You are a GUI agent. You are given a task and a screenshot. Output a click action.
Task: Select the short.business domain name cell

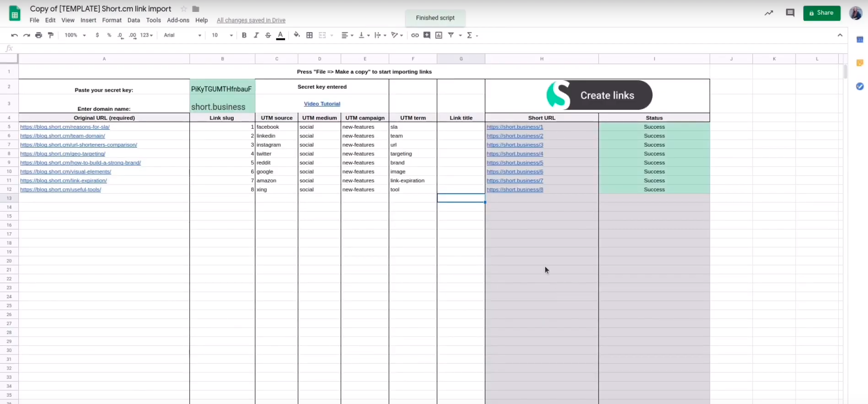(222, 104)
